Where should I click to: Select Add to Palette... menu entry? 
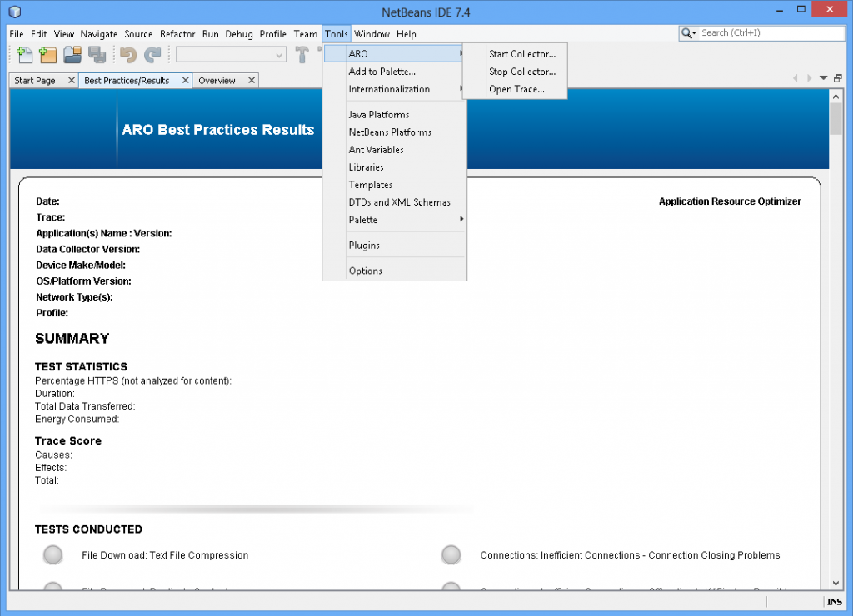394,72
